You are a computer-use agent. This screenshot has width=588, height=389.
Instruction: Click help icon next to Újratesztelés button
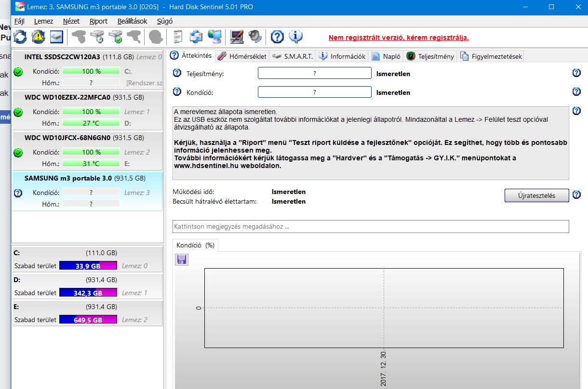[x=576, y=195]
